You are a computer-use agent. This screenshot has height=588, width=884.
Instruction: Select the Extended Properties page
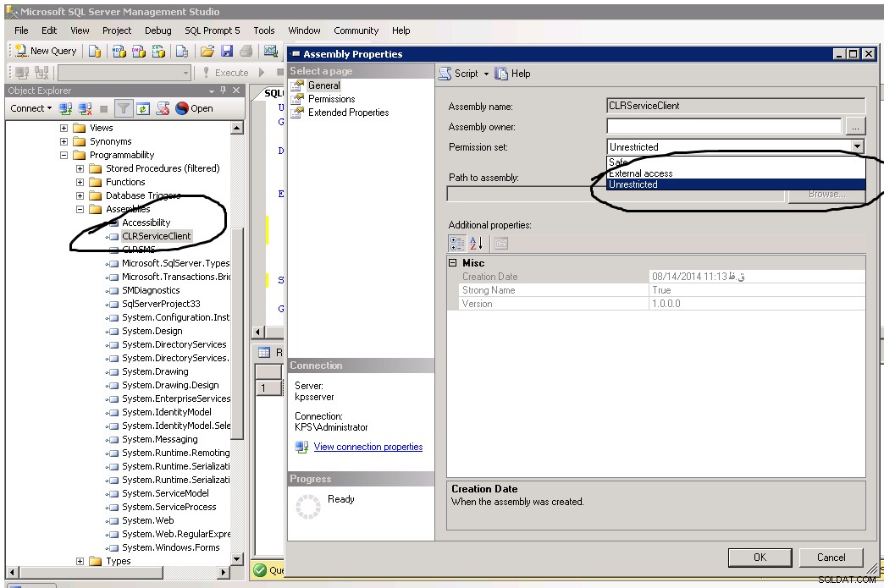pyautogui.click(x=348, y=112)
